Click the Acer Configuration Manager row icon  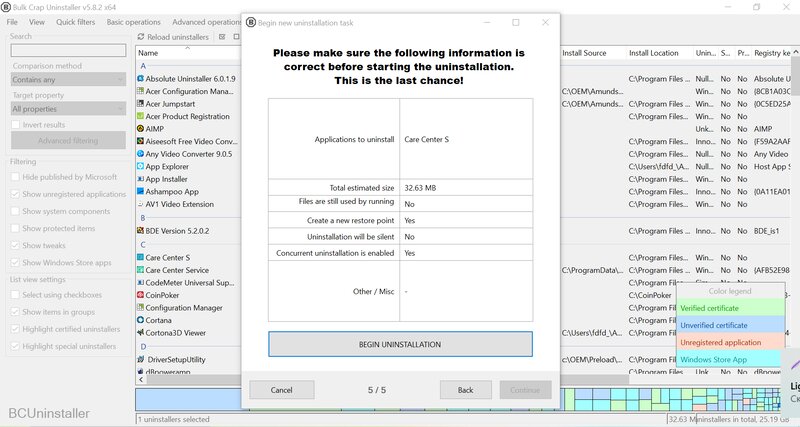[x=140, y=91]
